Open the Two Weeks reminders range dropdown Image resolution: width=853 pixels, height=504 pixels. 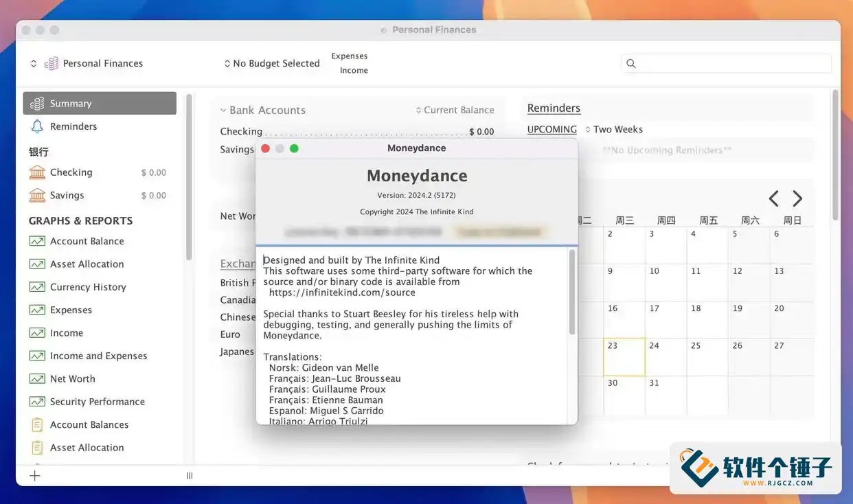click(614, 129)
